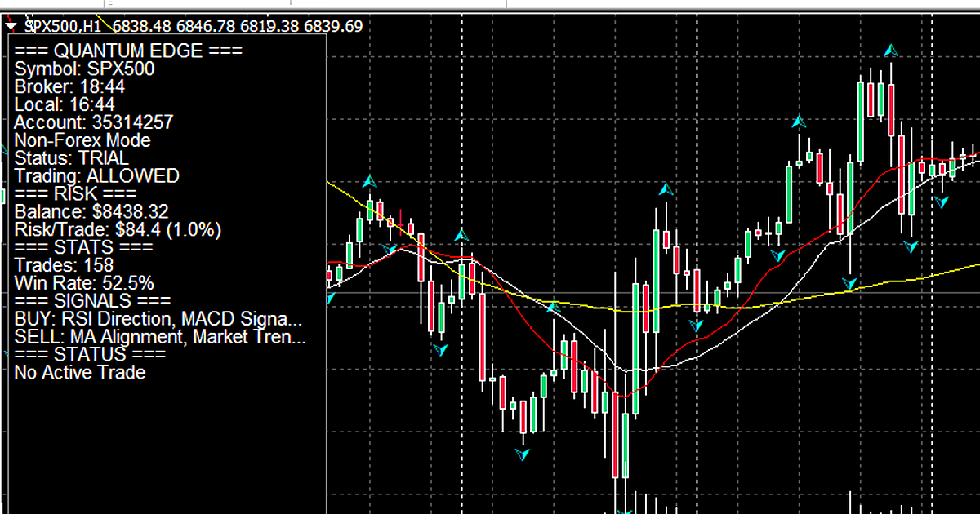The width and height of the screenshot is (980, 514).
Task: Open the chart menu triangle beside SPX500,H1
Action: 11,26
